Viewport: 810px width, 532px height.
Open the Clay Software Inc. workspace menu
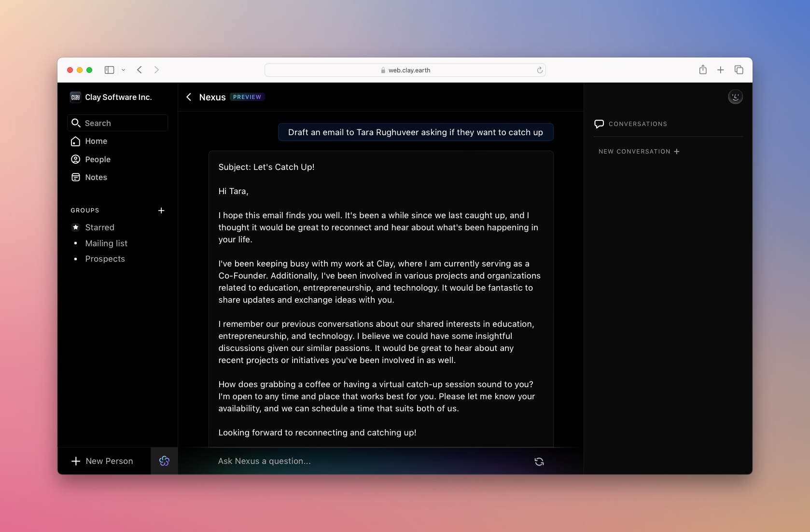click(112, 97)
